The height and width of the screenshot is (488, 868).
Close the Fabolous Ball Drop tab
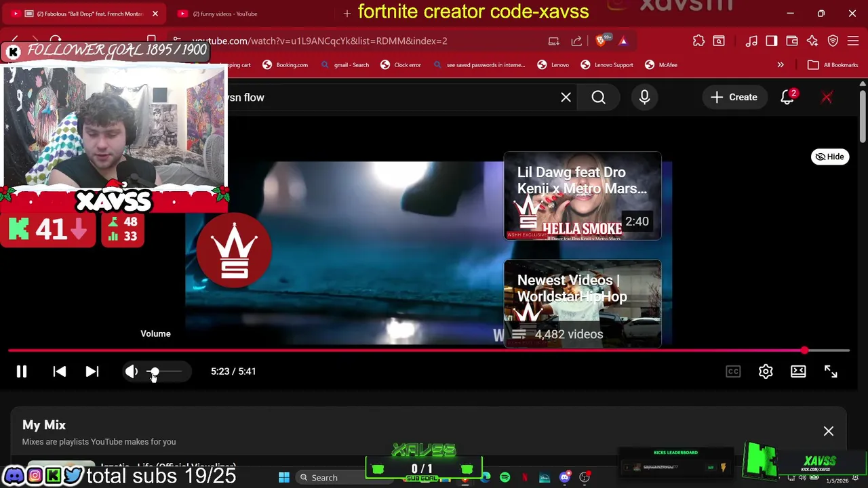pyautogui.click(x=155, y=14)
